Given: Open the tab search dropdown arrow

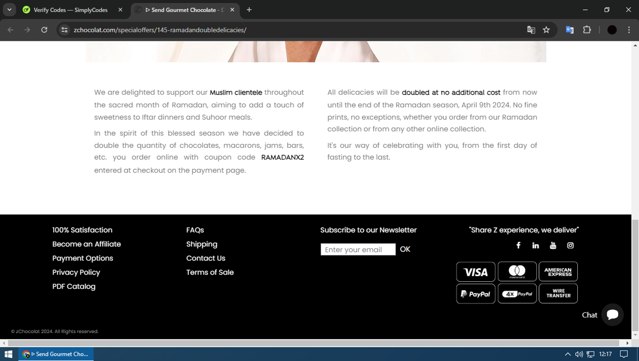Looking at the screenshot, I should tap(9, 10).
